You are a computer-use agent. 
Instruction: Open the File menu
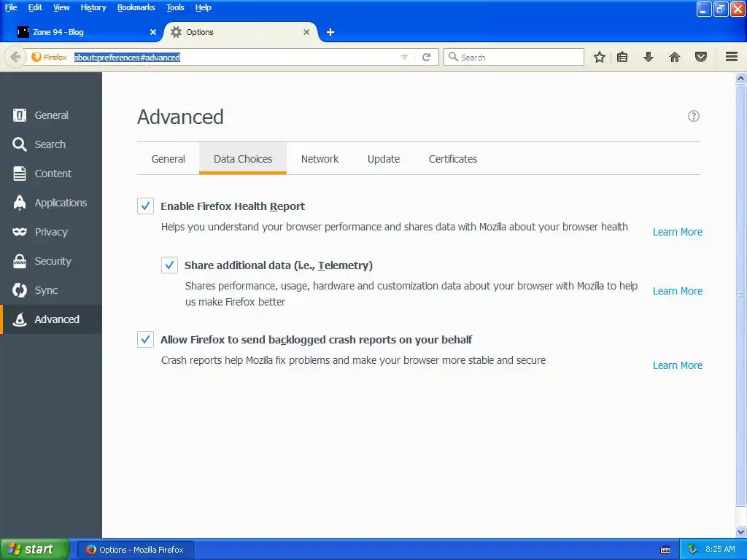point(11,7)
